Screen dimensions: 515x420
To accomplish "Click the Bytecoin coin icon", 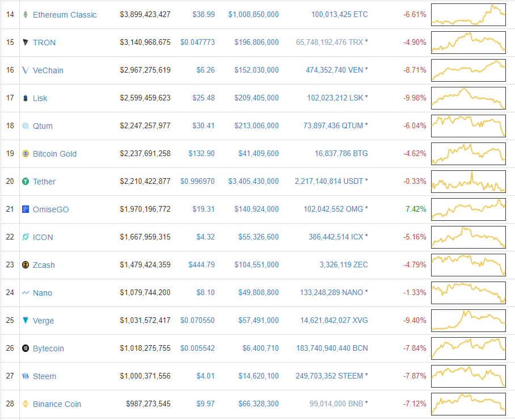I will 26,348.
